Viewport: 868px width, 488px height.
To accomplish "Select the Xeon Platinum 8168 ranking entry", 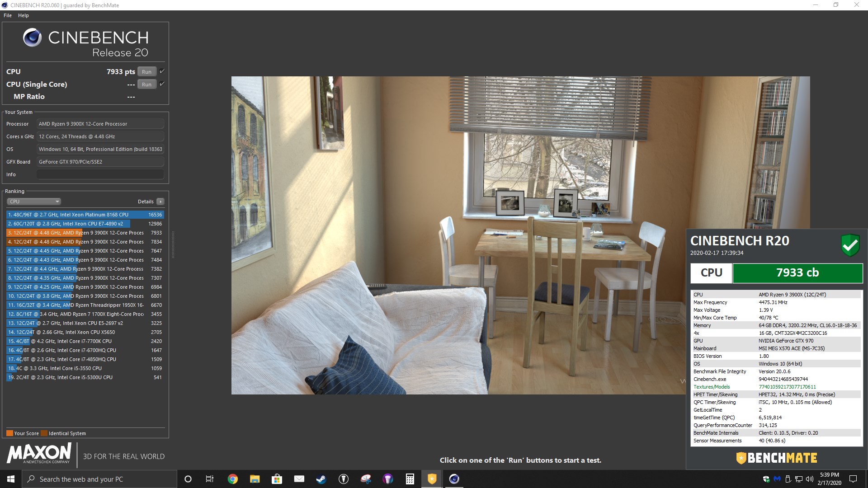I will coord(85,215).
